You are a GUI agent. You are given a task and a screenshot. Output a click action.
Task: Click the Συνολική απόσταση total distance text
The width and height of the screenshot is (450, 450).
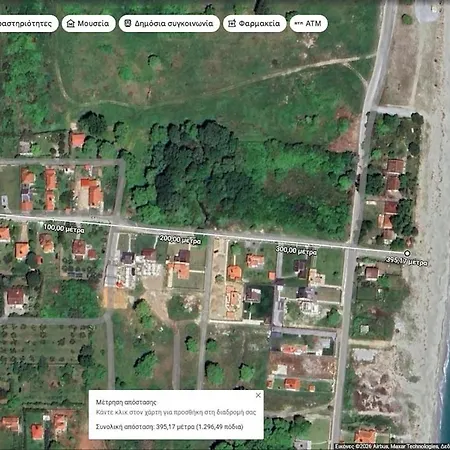click(x=170, y=427)
